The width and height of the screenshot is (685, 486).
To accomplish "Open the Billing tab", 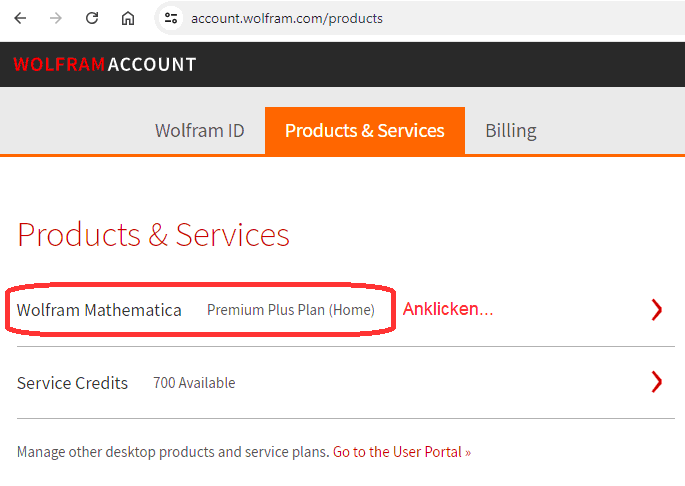I will (511, 131).
